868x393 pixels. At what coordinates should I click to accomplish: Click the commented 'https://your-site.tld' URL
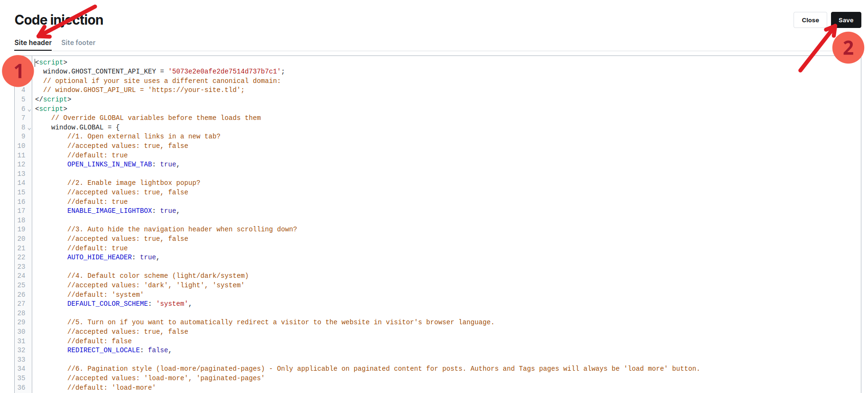point(196,90)
